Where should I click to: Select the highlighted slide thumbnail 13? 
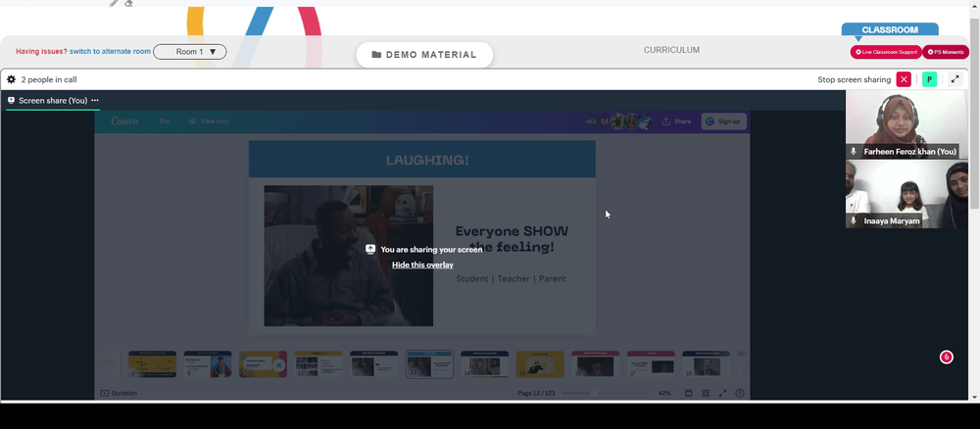click(x=429, y=364)
